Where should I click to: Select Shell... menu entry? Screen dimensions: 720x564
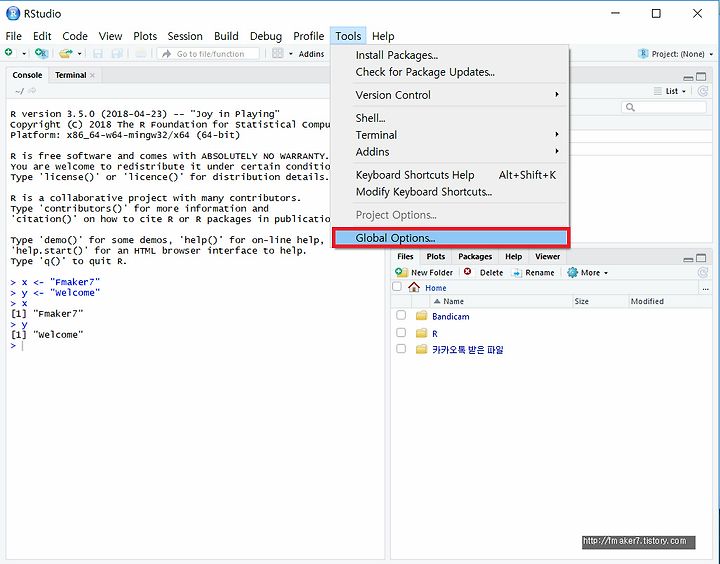pos(450,118)
